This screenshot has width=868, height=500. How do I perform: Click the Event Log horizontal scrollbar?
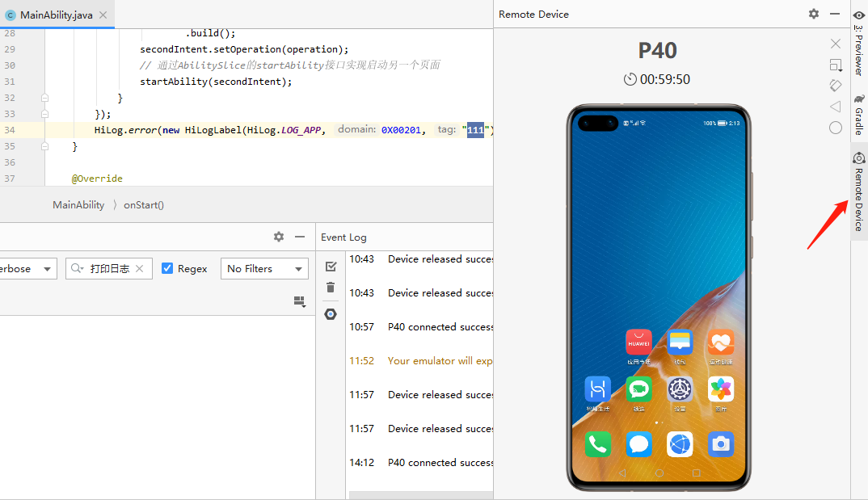point(421,496)
